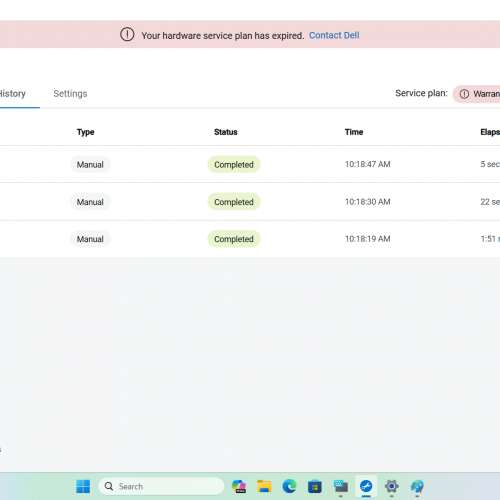Screen dimensions: 500x500
Task: Select Manual type in 10:18:30 AM row
Action: pos(90,202)
